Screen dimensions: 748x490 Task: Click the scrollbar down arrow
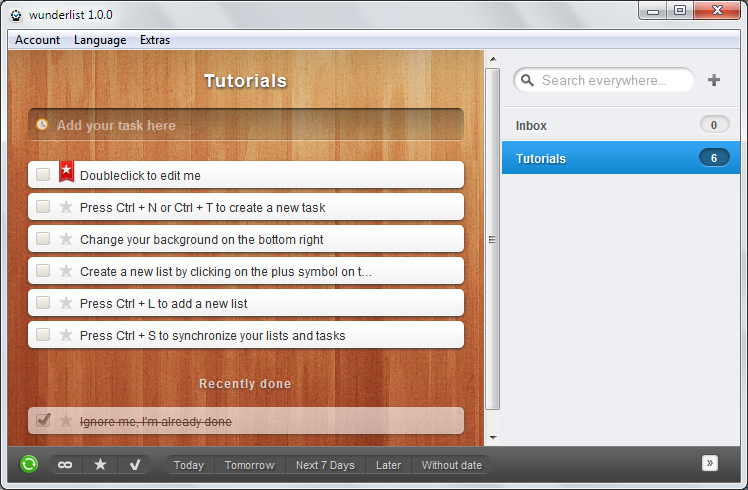tap(493, 438)
